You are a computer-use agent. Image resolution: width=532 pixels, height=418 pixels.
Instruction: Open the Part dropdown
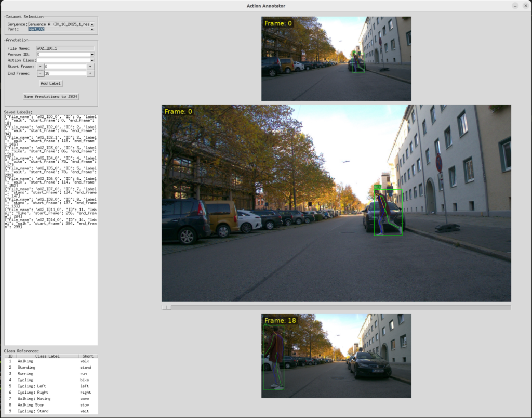[61, 29]
